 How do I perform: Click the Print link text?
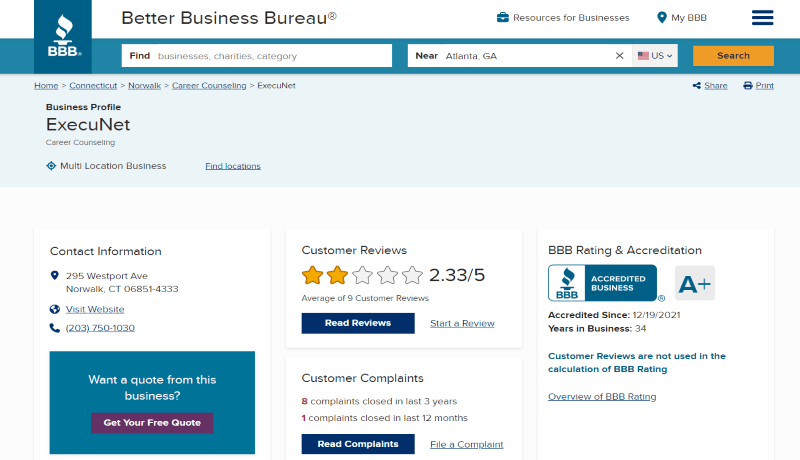pos(764,86)
